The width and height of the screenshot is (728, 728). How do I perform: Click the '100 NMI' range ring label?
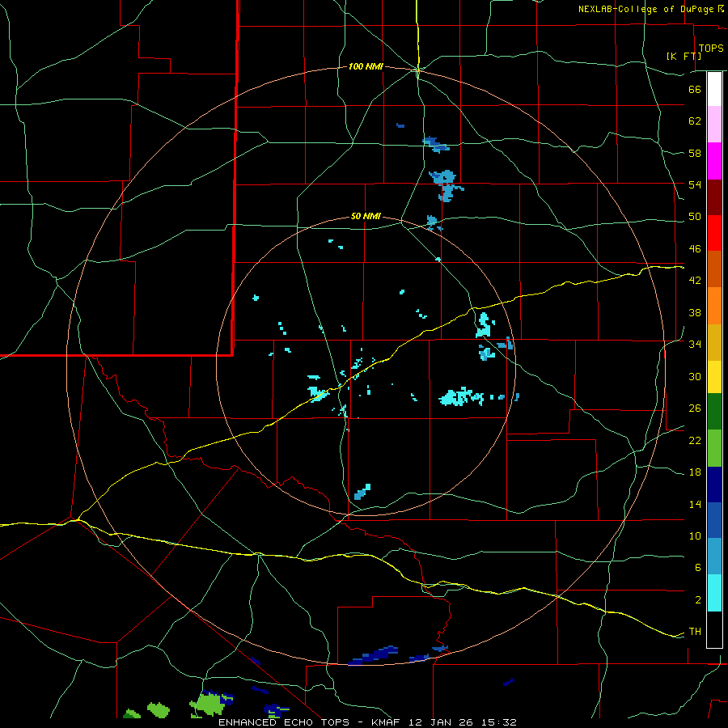point(366,67)
